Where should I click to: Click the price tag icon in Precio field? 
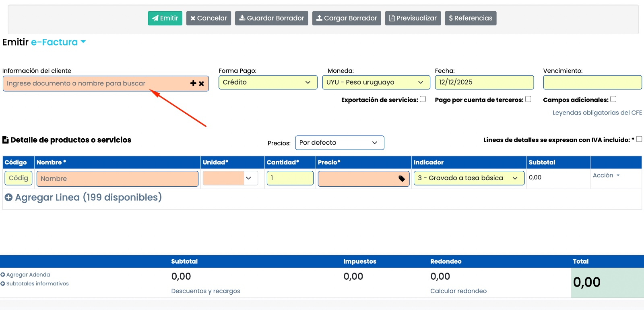pyautogui.click(x=401, y=179)
